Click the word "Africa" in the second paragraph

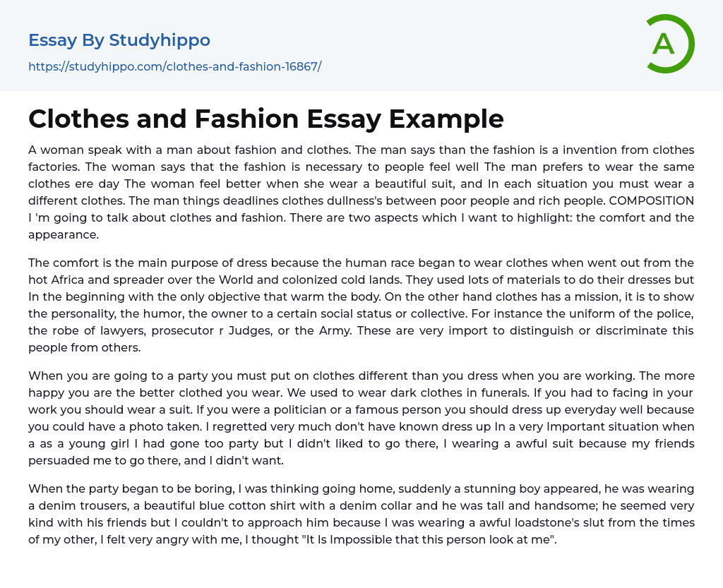pyautogui.click(x=70, y=280)
